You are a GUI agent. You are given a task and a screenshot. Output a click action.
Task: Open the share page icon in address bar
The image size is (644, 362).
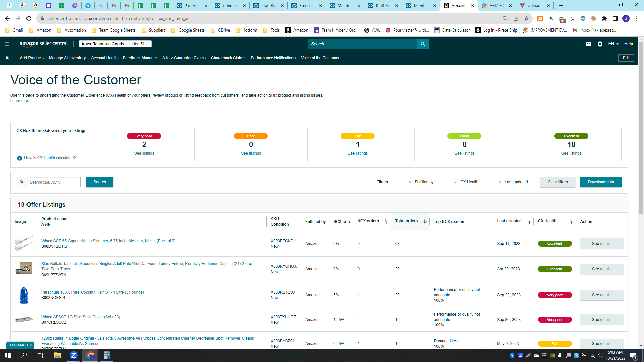pyautogui.click(x=516, y=18)
